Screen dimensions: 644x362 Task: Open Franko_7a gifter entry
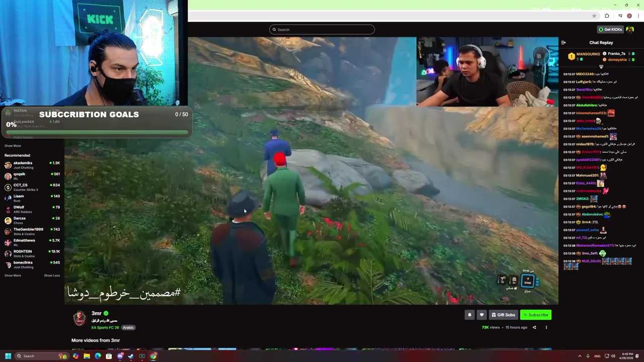[619, 54]
